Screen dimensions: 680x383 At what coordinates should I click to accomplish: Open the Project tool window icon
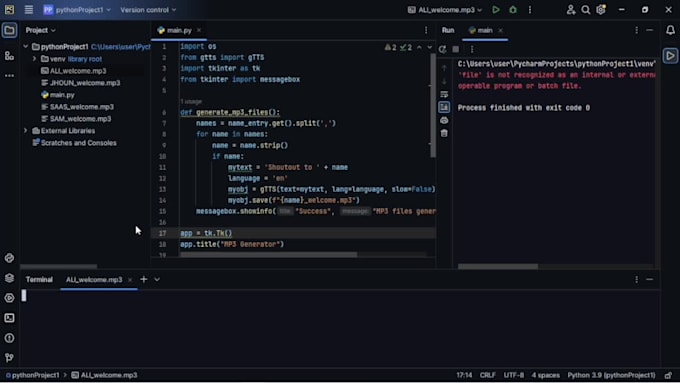[9, 30]
